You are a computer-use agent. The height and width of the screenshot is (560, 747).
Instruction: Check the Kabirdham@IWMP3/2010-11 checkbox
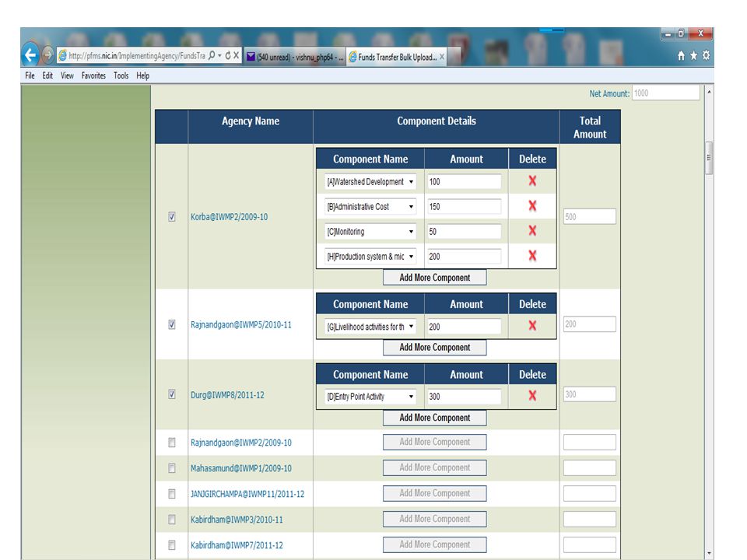tap(171, 520)
